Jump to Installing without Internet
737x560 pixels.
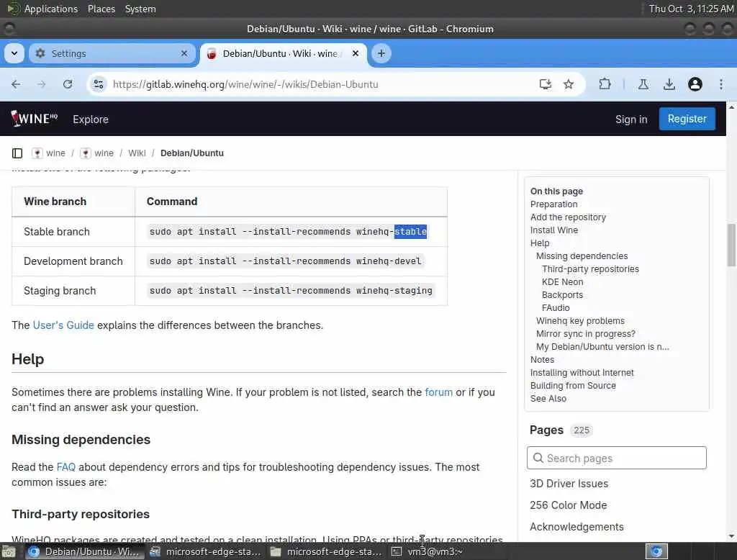click(x=582, y=372)
